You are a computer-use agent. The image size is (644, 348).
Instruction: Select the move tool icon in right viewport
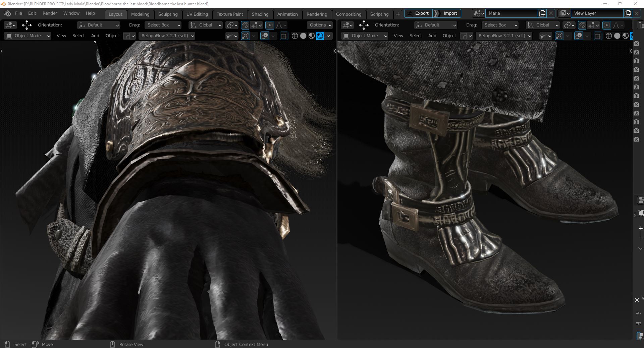[364, 25]
